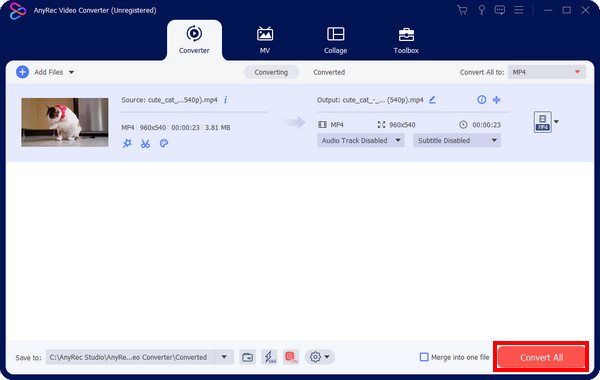Open the scissors cut tool
600x380 pixels.
point(145,144)
